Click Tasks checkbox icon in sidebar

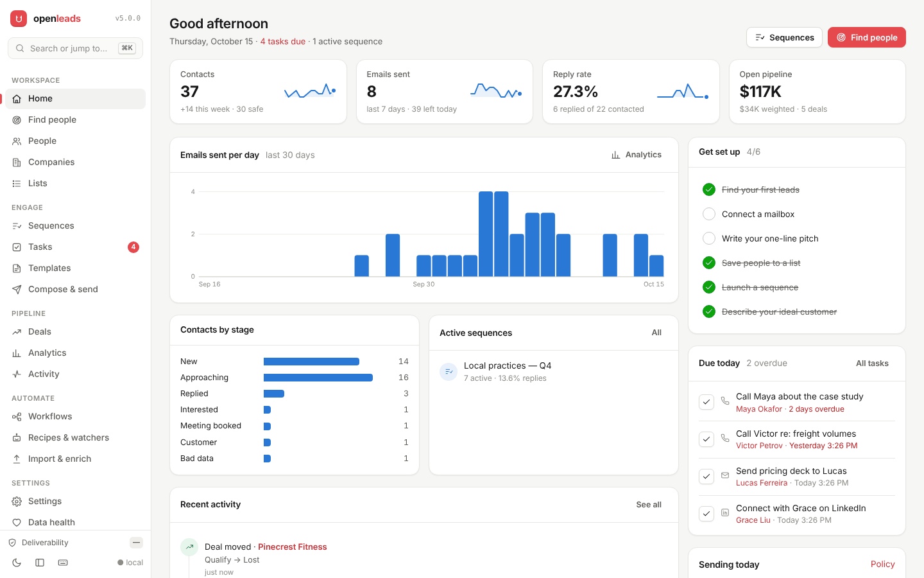17,247
